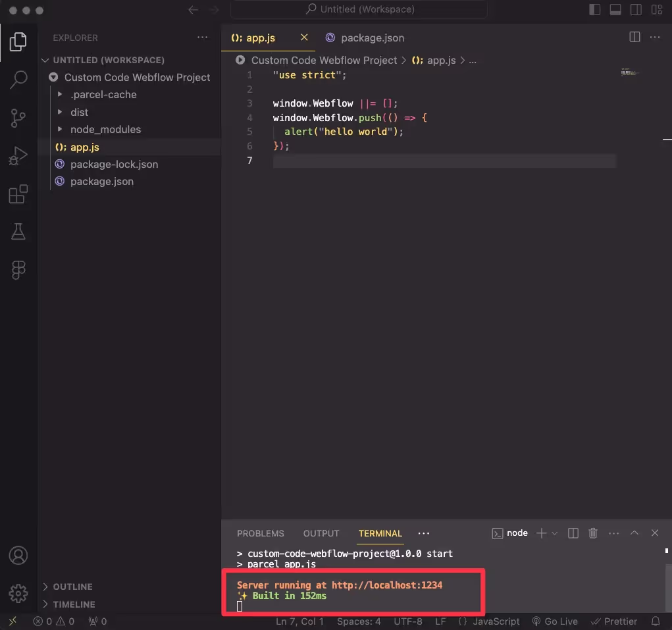Go back with the left arrow

[x=194, y=9]
